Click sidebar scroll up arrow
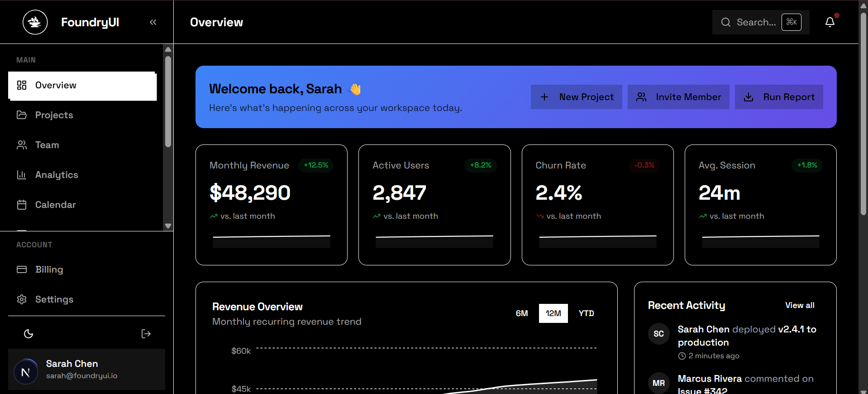 pyautogui.click(x=168, y=49)
